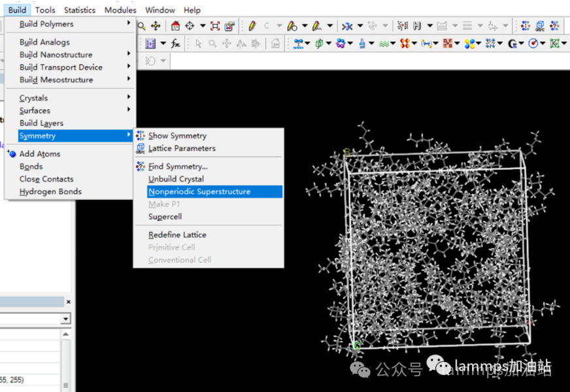The width and height of the screenshot is (570, 392).
Task: Open the green K lattice module icon
Action: (554, 44)
